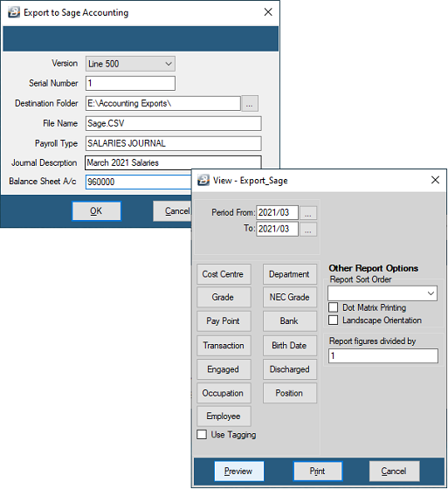Select the Cost Centre filter button

pyautogui.click(x=224, y=274)
